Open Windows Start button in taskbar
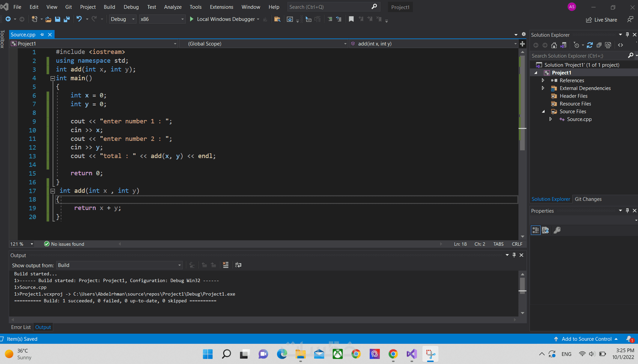The image size is (638, 364). [x=208, y=354]
